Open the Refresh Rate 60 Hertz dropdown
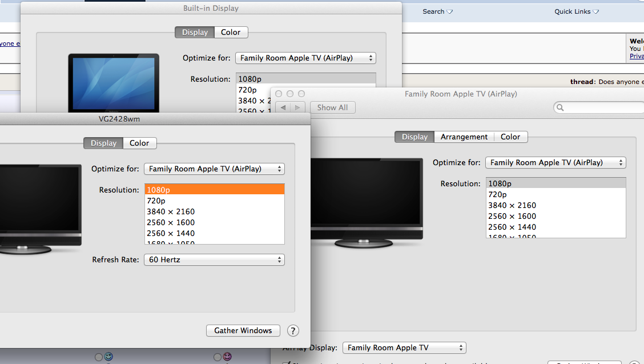Screen dimensions: 644x364 click(x=215, y=260)
